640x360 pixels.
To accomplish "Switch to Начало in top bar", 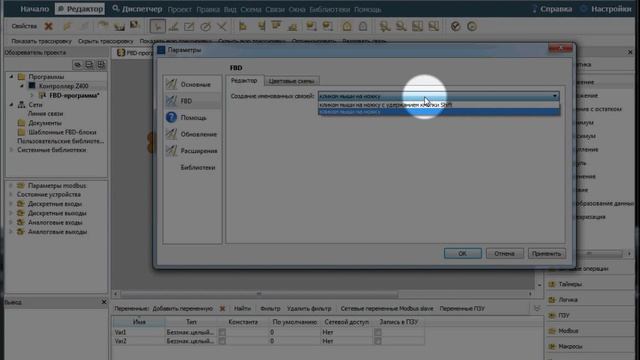I will (x=34, y=9).
